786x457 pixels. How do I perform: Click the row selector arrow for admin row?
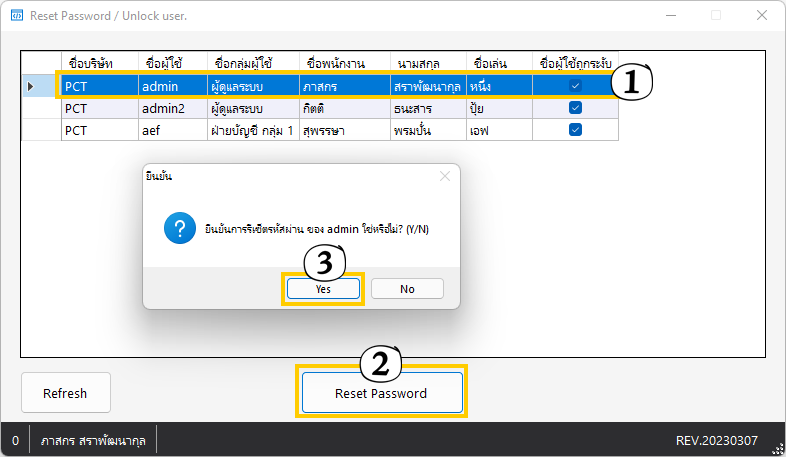point(31,86)
